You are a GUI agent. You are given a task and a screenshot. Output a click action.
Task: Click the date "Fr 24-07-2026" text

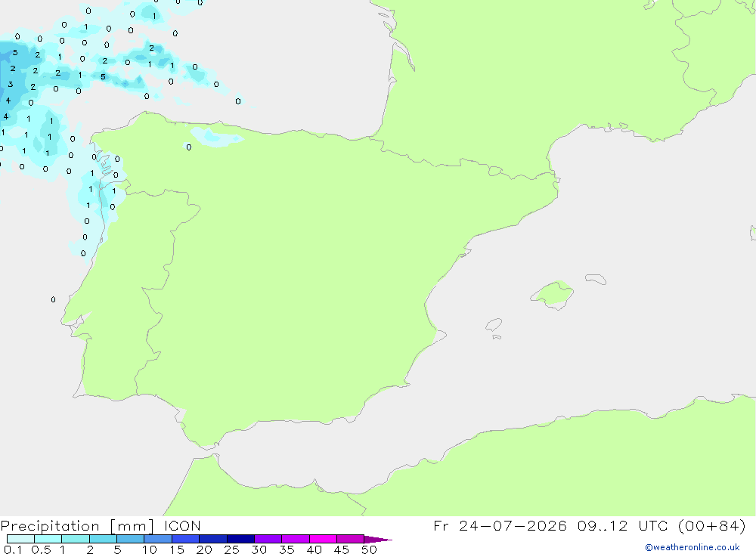pos(500,525)
